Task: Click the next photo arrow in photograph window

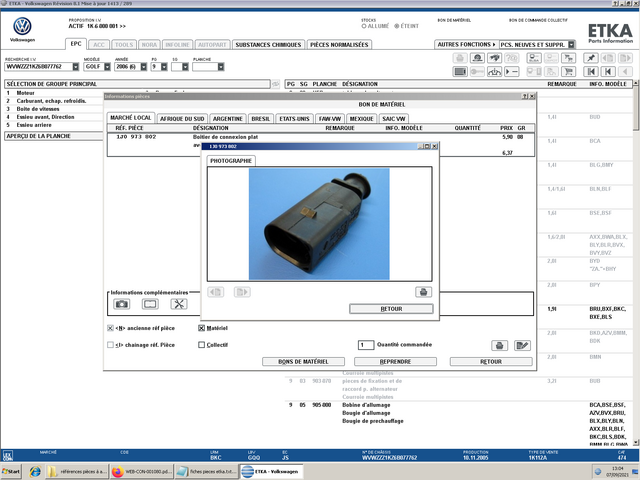Action: [x=242, y=292]
